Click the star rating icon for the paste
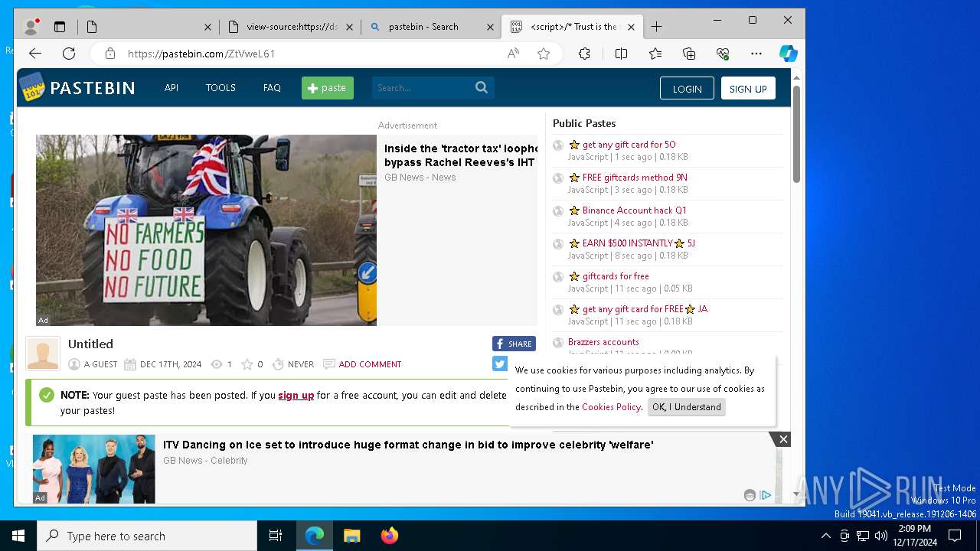980x551 pixels. [x=247, y=364]
